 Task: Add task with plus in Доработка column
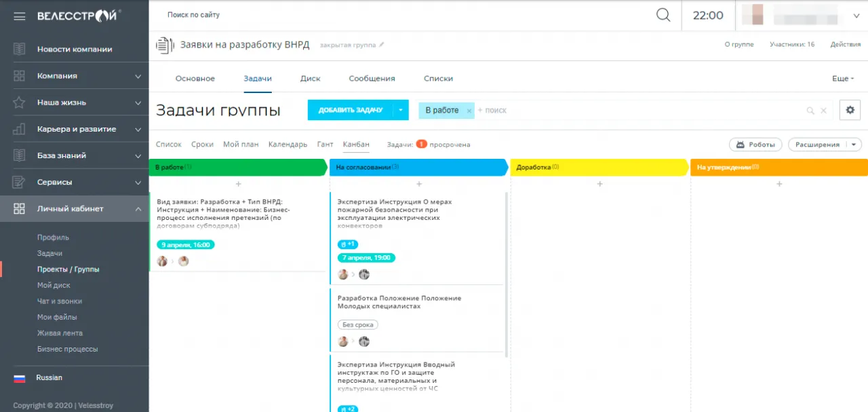click(599, 184)
